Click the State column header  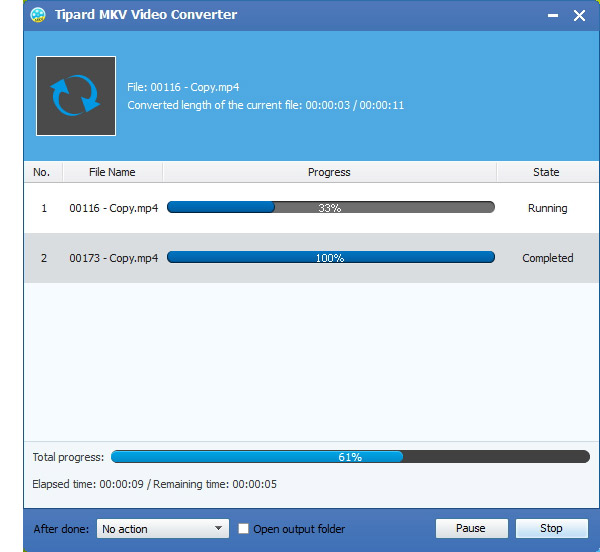[x=546, y=172]
